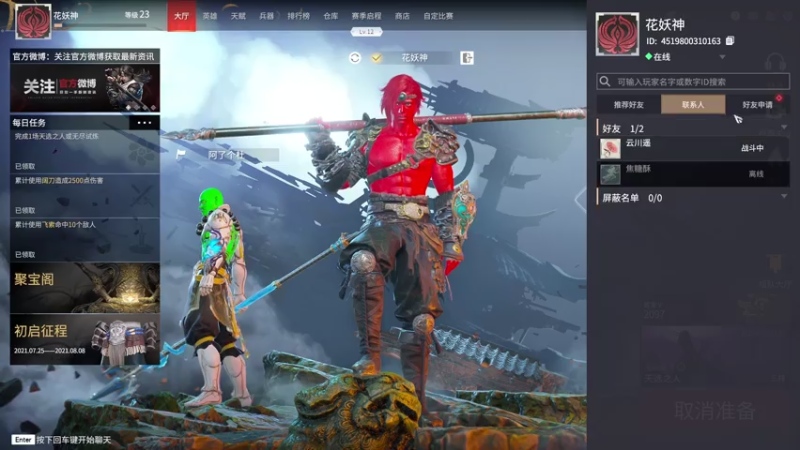Open the 赛季启程 season tab
Screen dimensions: 800x450
[x=366, y=16]
